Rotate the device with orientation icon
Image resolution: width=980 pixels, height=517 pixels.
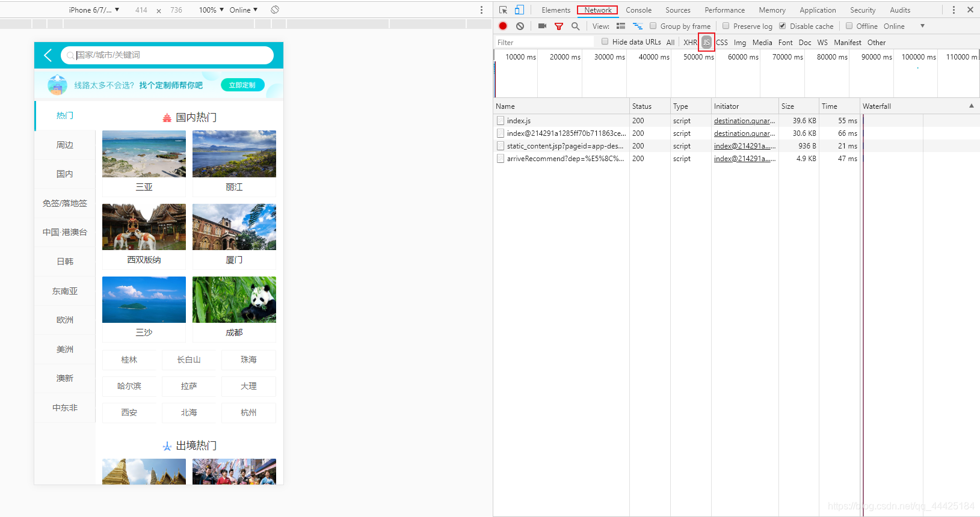(275, 10)
